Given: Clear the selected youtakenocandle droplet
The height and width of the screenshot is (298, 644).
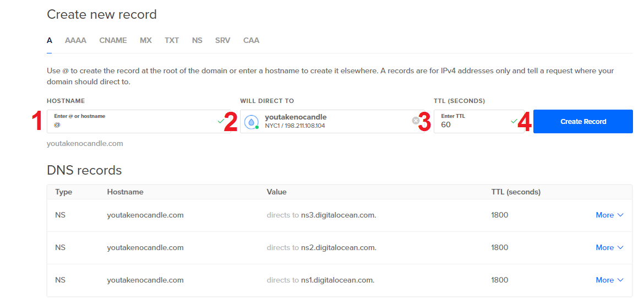Looking at the screenshot, I should click(x=416, y=121).
